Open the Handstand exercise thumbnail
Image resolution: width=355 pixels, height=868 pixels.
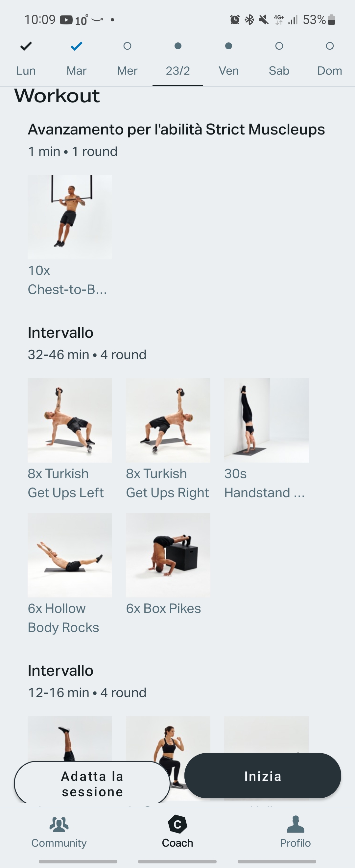point(266,420)
